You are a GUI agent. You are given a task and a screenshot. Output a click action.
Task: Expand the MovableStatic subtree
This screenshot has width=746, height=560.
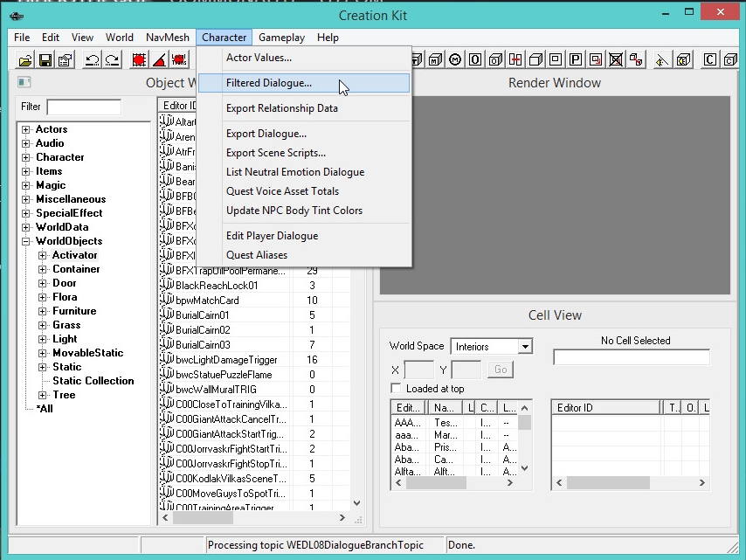pos(43,353)
